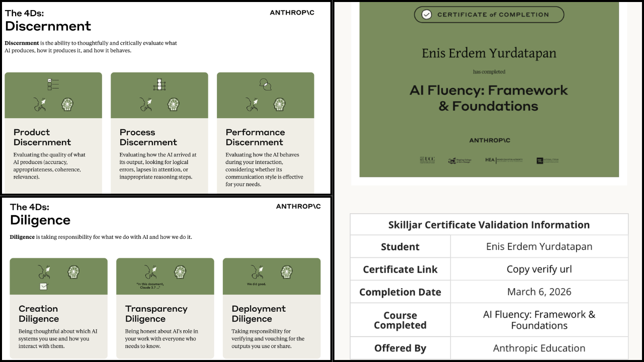Click the flowchart icon above Process Discernment
Viewport: 644px width, 362px height.
[x=159, y=84]
